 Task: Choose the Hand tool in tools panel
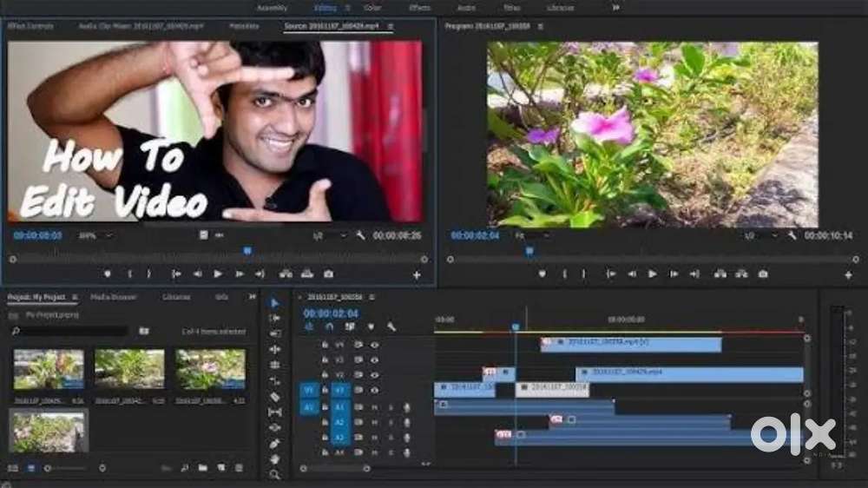[x=275, y=458]
